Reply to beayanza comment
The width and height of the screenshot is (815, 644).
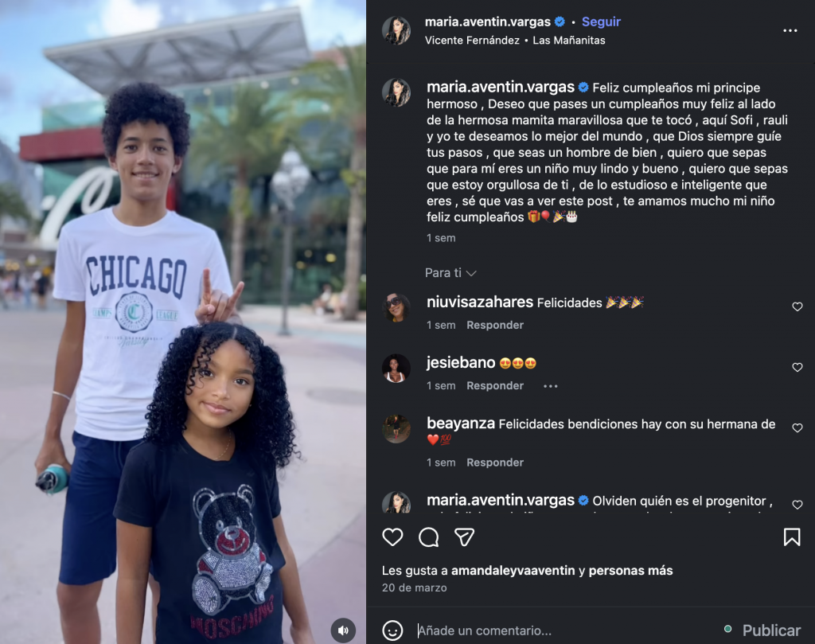[495, 463]
